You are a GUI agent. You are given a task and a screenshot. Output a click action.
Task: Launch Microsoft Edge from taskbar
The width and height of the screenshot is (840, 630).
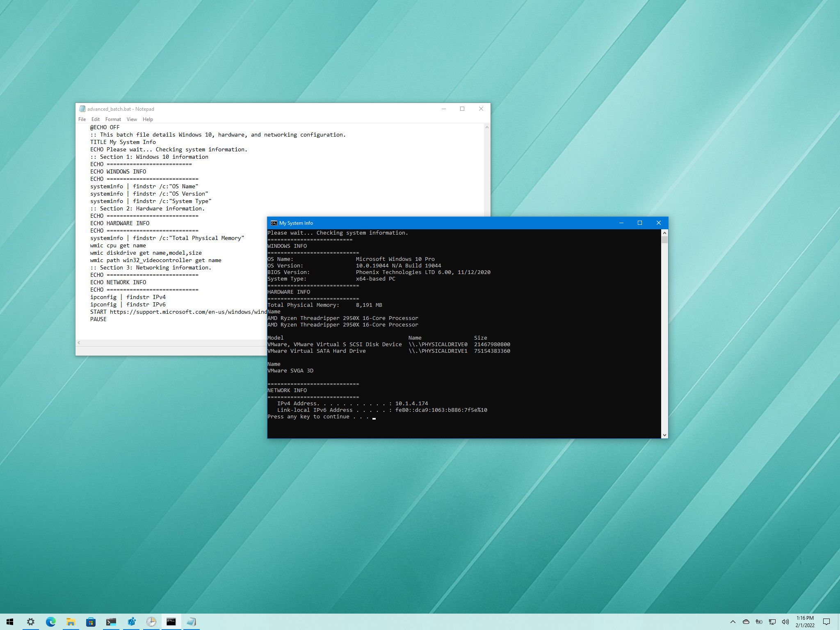[50, 622]
